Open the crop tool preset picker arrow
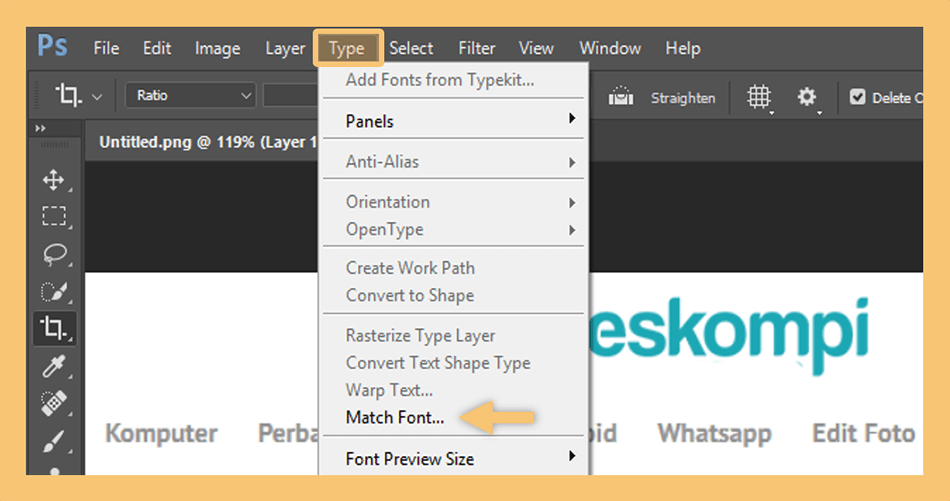Image resolution: width=950 pixels, height=501 pixels. coord(97,96)
